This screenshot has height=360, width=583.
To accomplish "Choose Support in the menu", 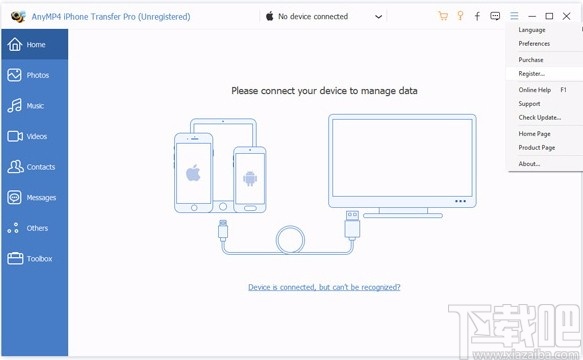I will [529, 104].
